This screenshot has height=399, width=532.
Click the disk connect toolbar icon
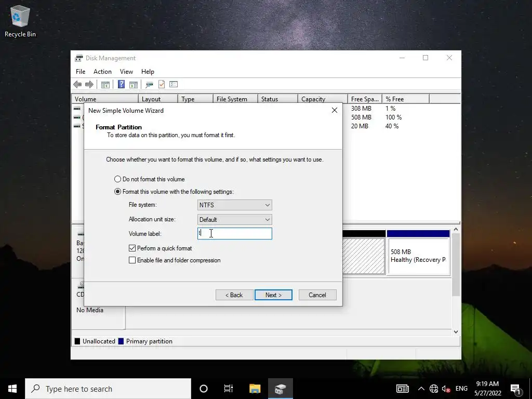pyautogui.click(x=149, y=84)
